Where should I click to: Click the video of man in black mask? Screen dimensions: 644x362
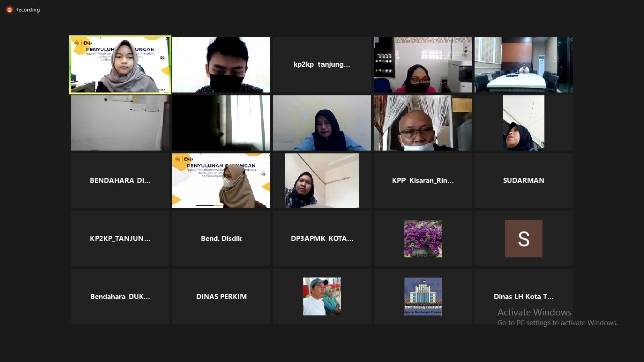221,65
